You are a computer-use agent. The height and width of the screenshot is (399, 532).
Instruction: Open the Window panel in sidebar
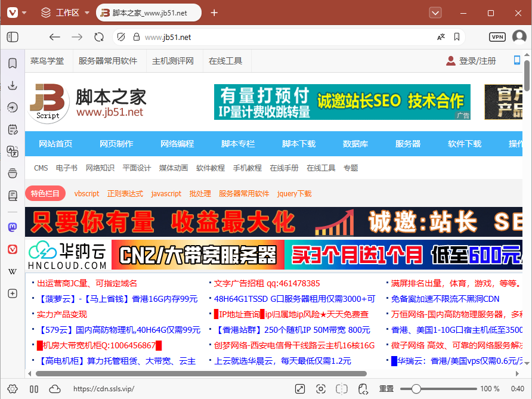pyautogui.click(x=13, y=174)
